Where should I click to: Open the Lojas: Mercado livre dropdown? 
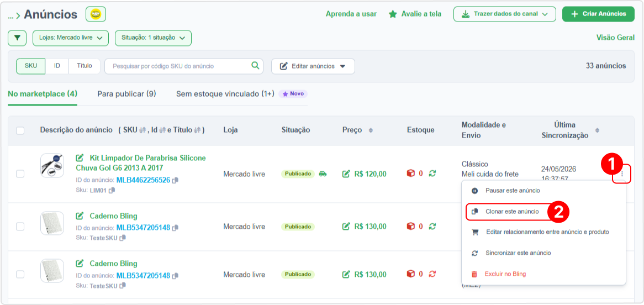pyautogui.click(x=71, y=38)
